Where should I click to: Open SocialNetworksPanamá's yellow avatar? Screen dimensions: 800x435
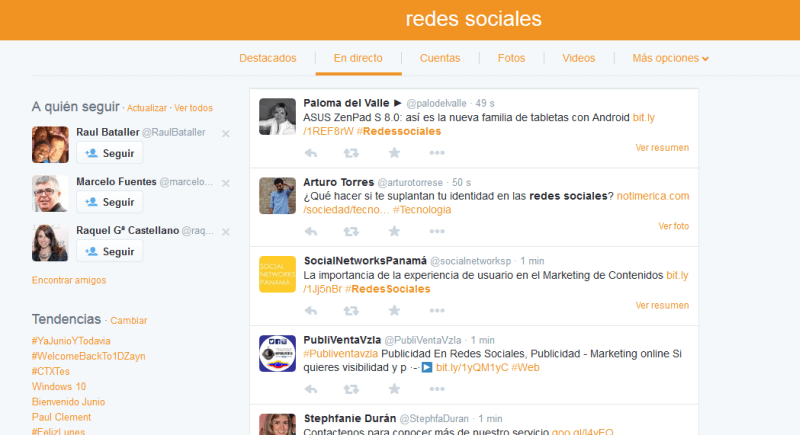click(277, 274)
